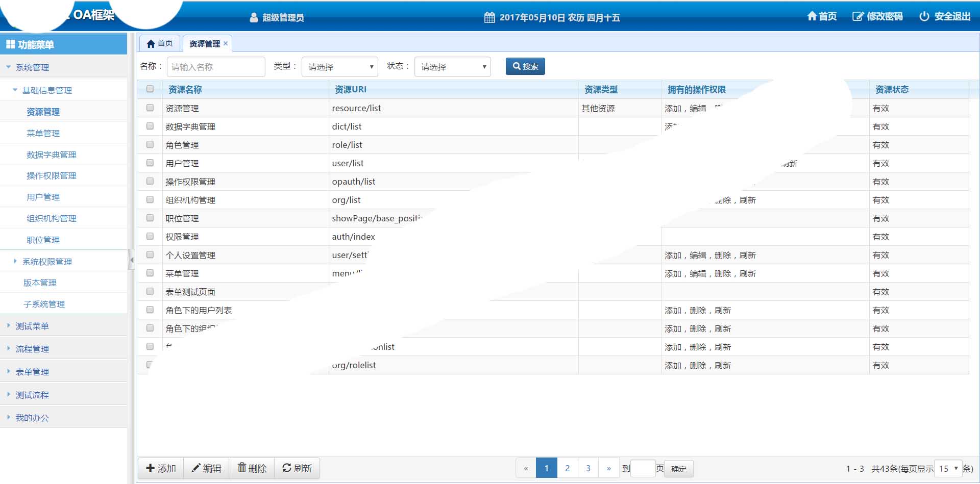This screenshot has height=484, width=980.
Task: Click the safe logout power icon
Action: point(924,16)
